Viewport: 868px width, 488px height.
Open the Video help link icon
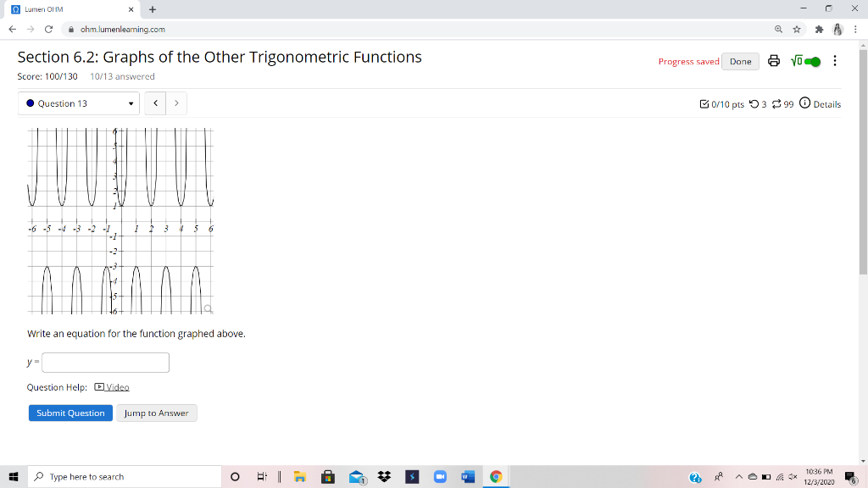tap(99, 386)
